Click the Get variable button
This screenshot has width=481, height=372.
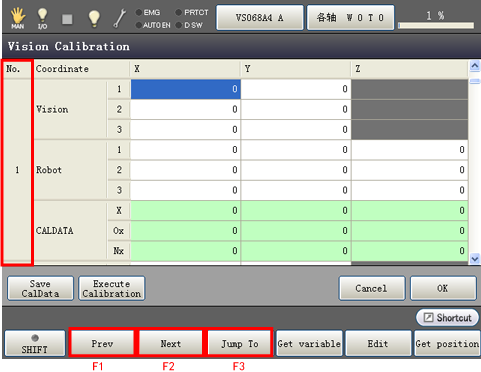tap(309, 343)
